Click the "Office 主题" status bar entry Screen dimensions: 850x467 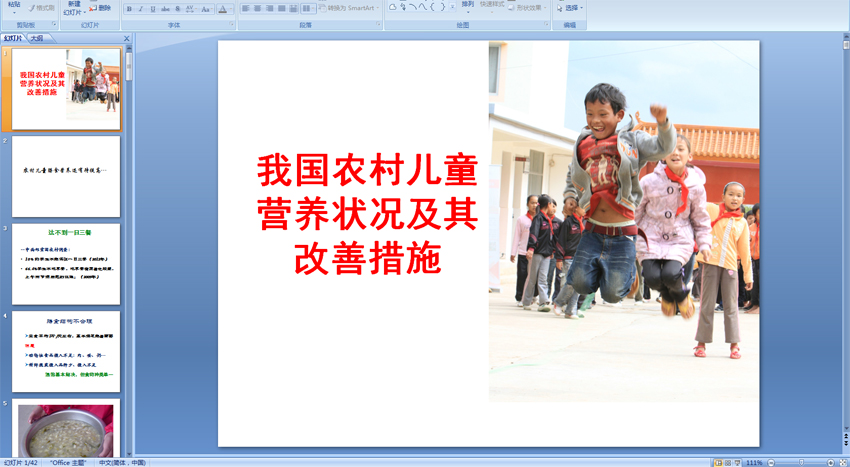coord(68,463)
